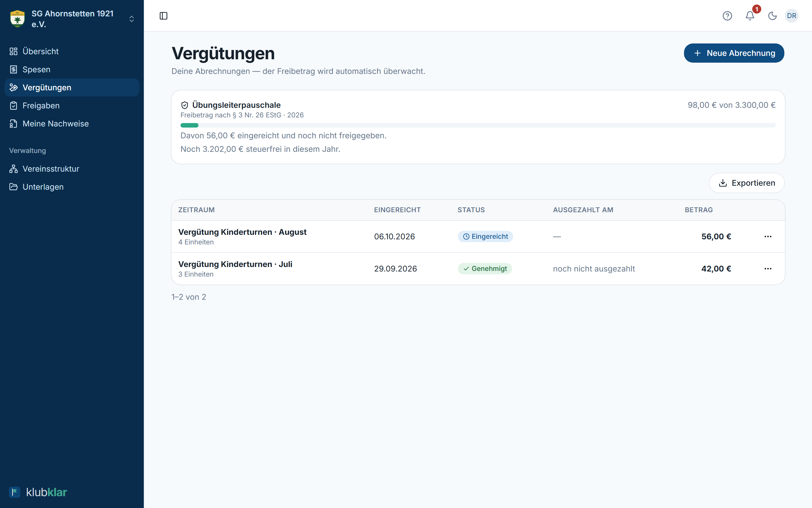
Task: Click the Genehmigt status badge
Action: pyautogui.click(x=485, y=269)
